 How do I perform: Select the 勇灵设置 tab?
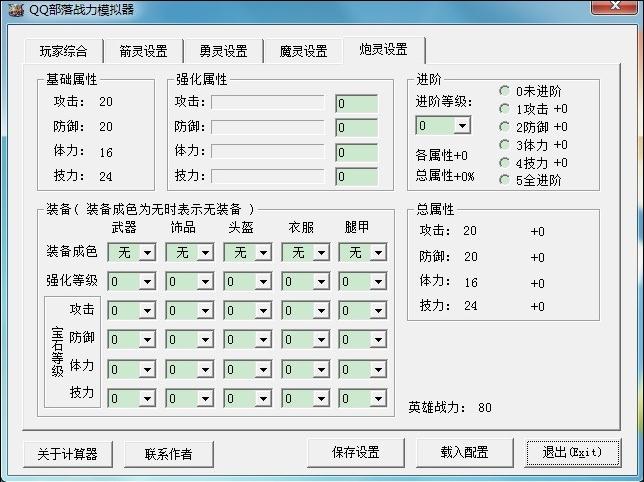[222, 52]
